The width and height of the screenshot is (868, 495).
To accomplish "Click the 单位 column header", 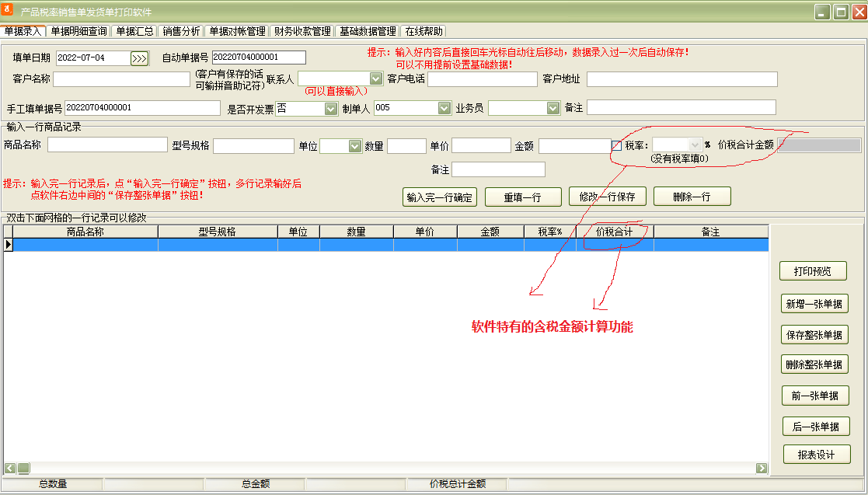I will pos(298,232).
